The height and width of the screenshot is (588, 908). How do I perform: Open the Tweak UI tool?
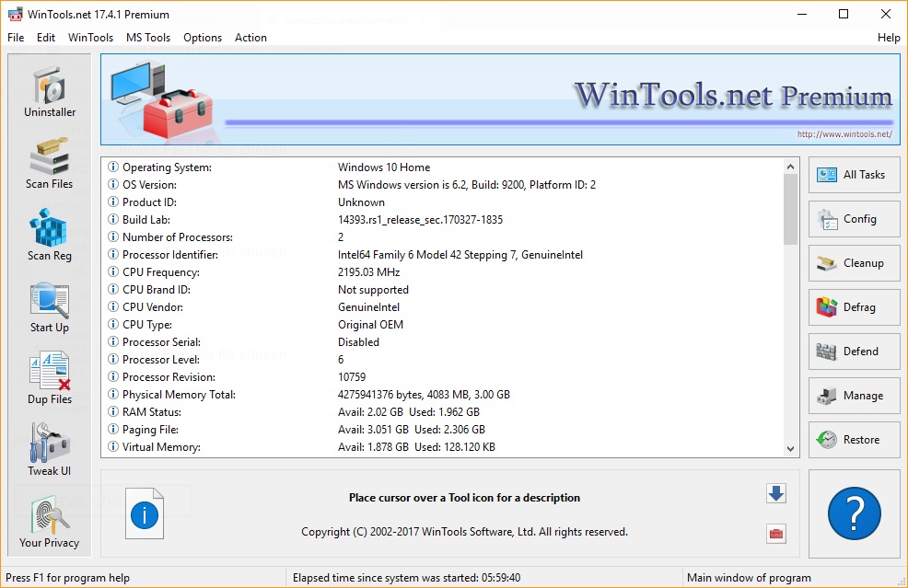50,450
